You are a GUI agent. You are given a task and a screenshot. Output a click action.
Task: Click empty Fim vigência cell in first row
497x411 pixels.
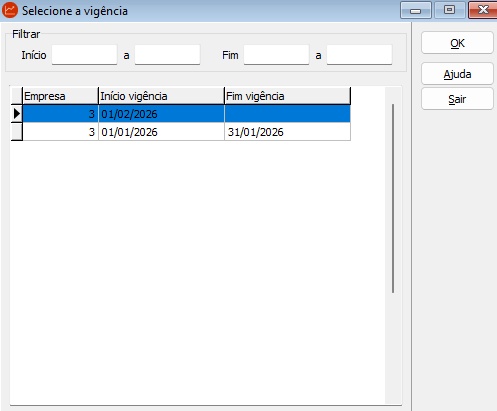click(288, 114)
